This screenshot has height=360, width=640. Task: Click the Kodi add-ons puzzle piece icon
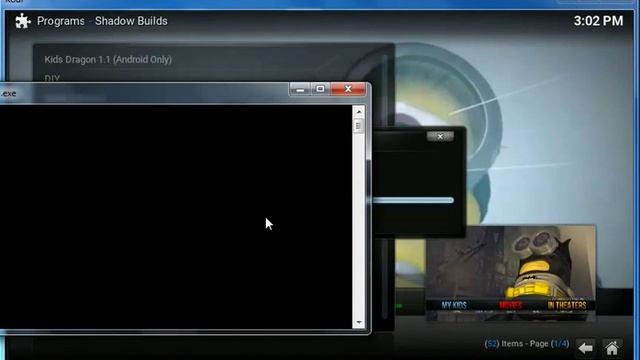click(23, 21)
